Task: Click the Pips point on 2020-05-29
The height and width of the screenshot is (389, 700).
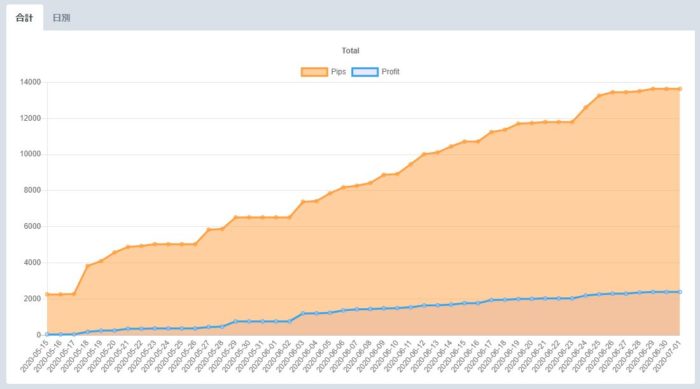Action: tap(235, 218)
